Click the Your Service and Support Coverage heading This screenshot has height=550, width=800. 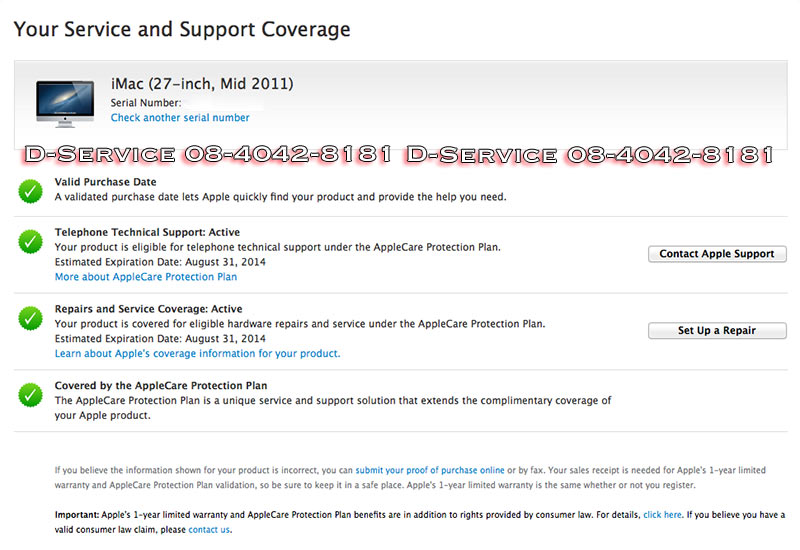(182, 29)
